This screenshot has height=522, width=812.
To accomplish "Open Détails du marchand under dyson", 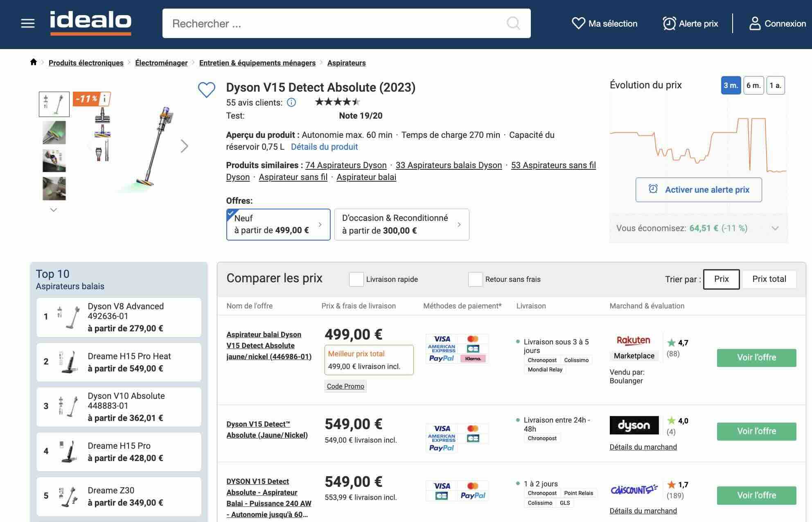I will click(x=643, y=447).
